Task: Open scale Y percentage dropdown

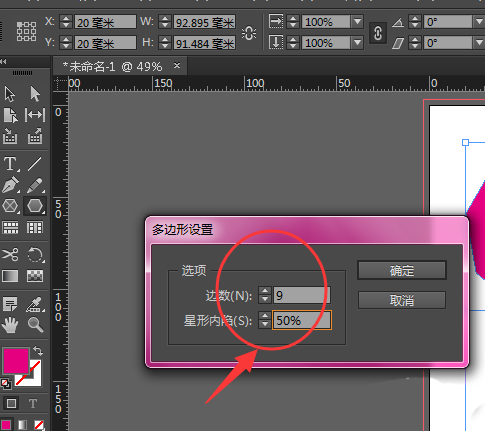Action: coord(357,43)
